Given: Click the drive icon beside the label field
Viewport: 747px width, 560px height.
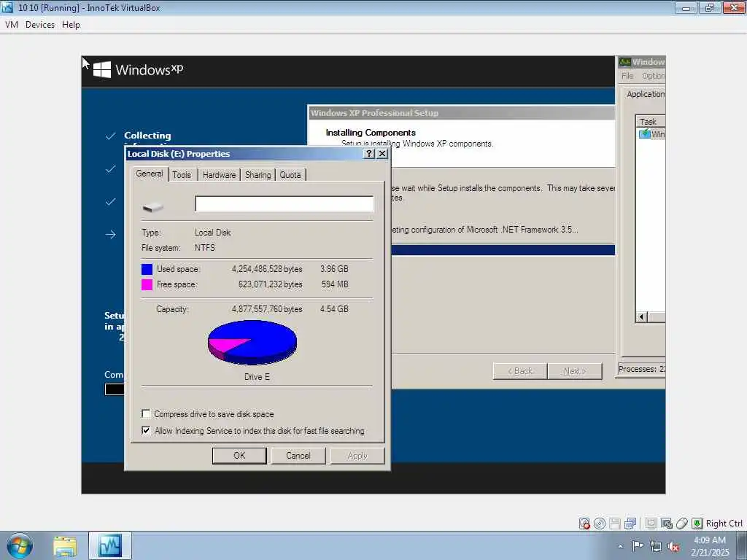Looking at the screenshot, I should (153, 206).
